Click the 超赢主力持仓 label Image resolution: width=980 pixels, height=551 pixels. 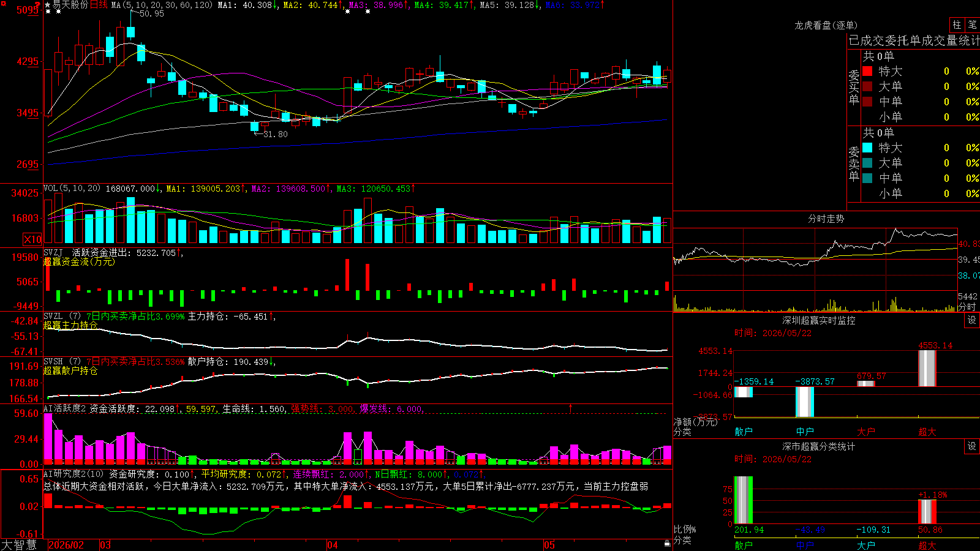coord(70,325)
